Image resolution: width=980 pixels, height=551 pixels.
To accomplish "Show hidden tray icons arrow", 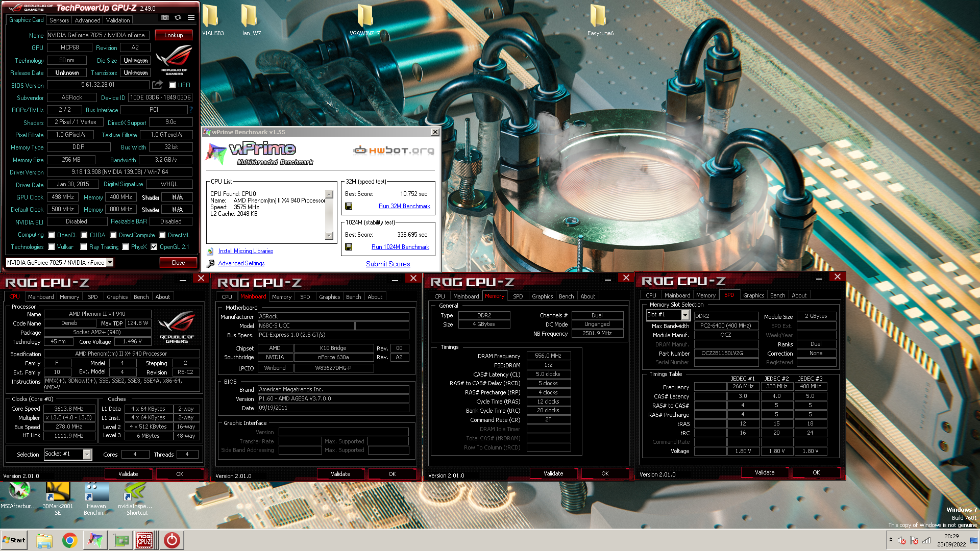I will [891, 540].
